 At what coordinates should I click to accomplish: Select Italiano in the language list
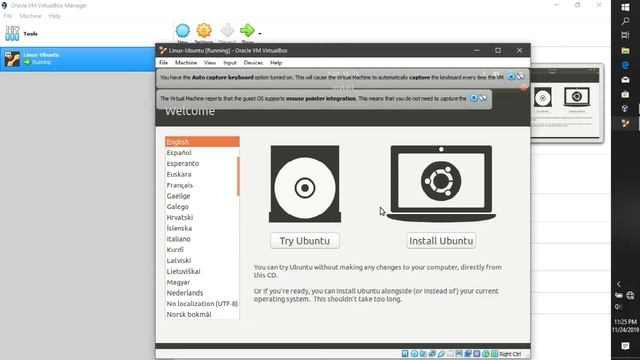coord(201,239)
